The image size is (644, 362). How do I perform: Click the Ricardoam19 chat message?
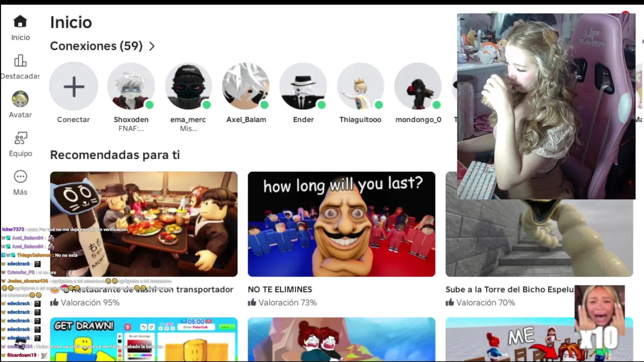pyautogui.click(x=25, y=355)
